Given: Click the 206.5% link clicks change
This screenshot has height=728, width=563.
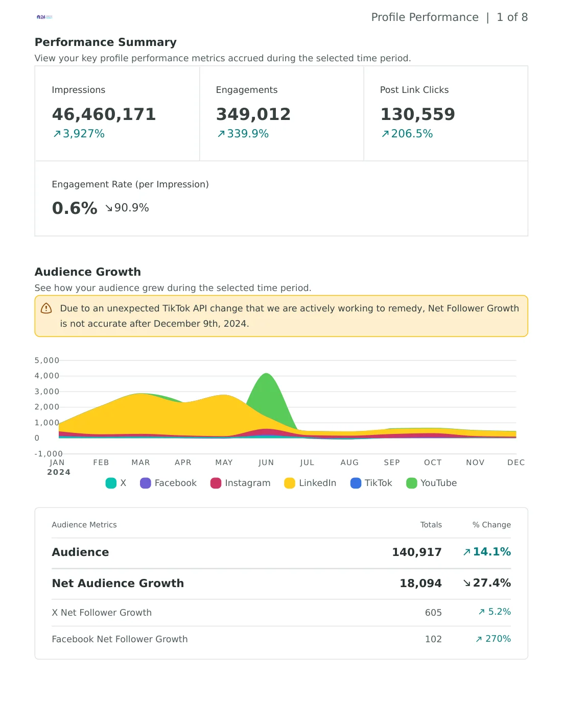Looking at the screenshot, I should [412, 134].
